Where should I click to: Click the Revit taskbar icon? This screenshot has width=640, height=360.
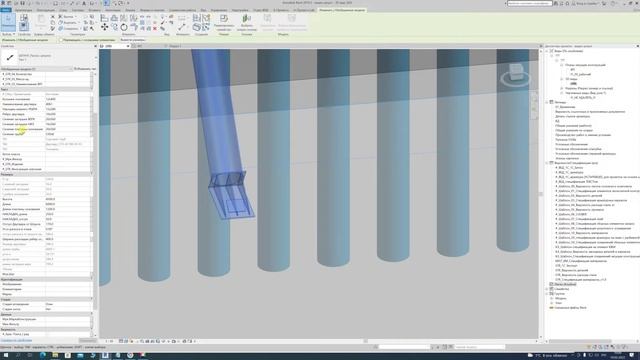[x=105, y=356]
